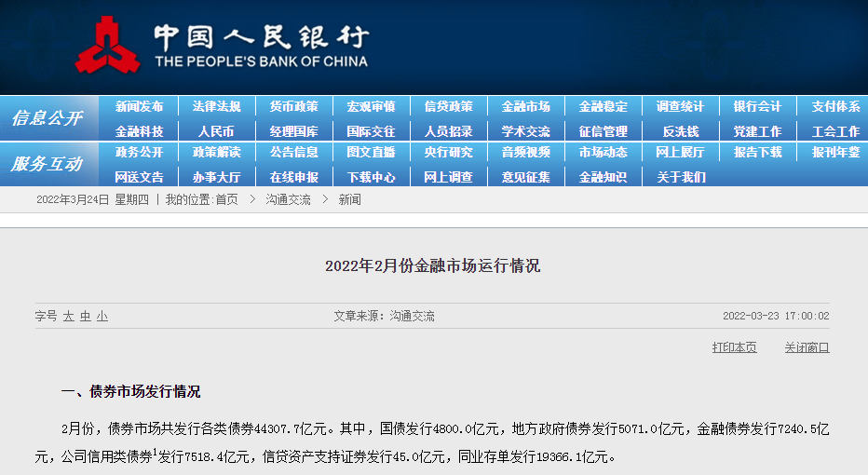Open 支付体系 navigation item
This screenshot has width=868, height=475.
[x=836, y=106]
